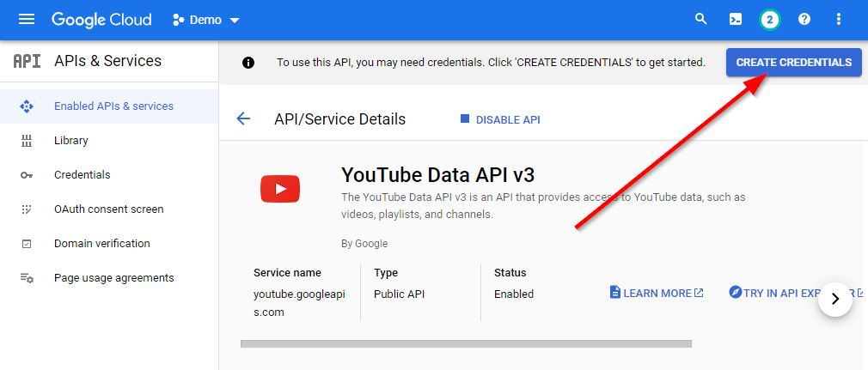The image size is (868, 370).
Task: Open notifications badge showing 2
Action: click(770, 19)
